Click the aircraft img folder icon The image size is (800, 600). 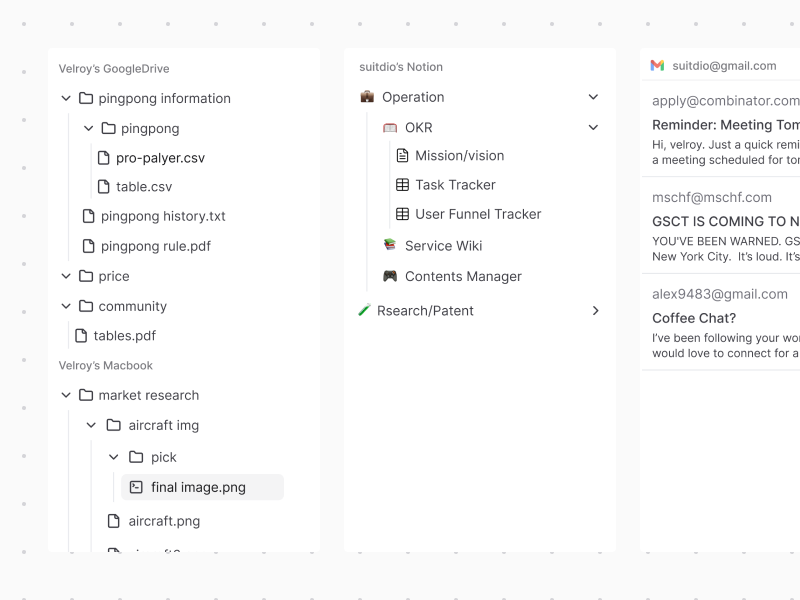(x=114, y=425)
